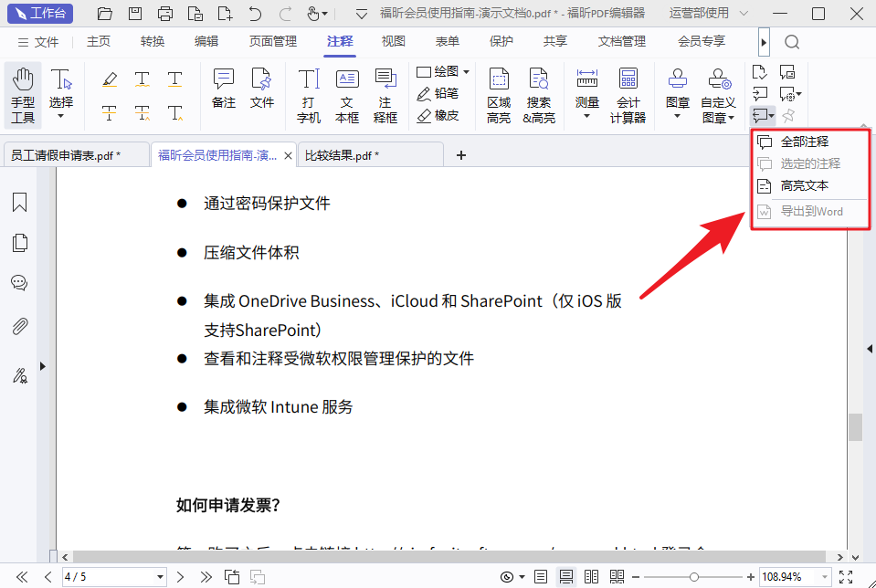Open the Area highlight (区域高亮) tool
Screen dimensions: 876x588
[x=498, y=95]
